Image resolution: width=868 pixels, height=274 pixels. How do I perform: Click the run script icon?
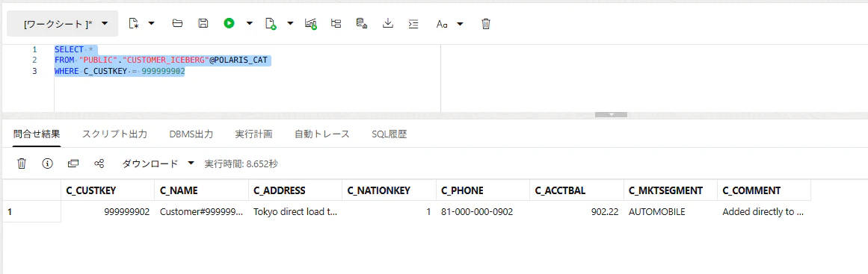pyautogui.click(x=270, y=23)
